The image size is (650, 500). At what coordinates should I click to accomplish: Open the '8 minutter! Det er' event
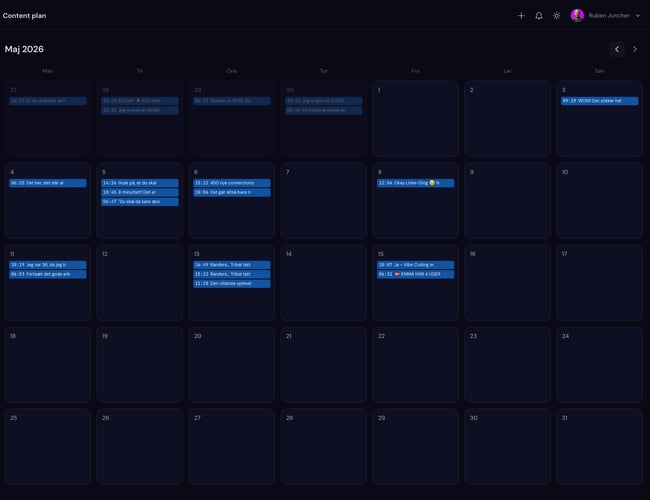tap(140, 192)
